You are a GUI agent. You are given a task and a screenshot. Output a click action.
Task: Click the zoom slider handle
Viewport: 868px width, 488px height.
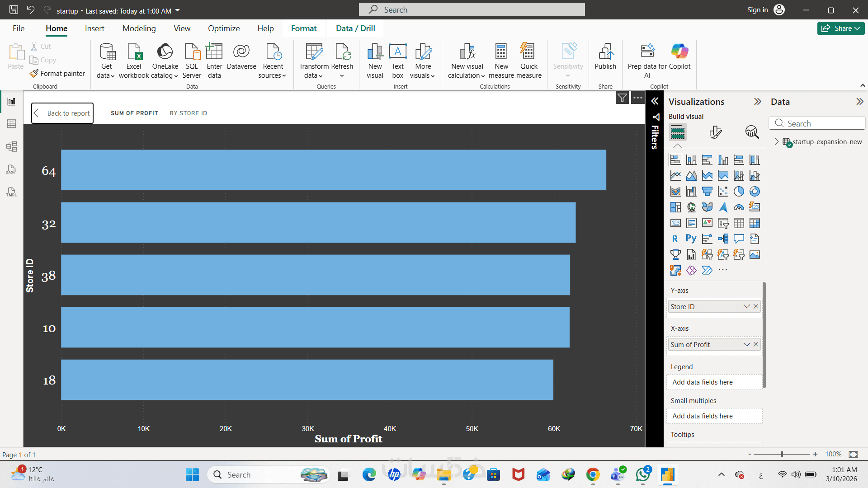[x=782, y=454]
